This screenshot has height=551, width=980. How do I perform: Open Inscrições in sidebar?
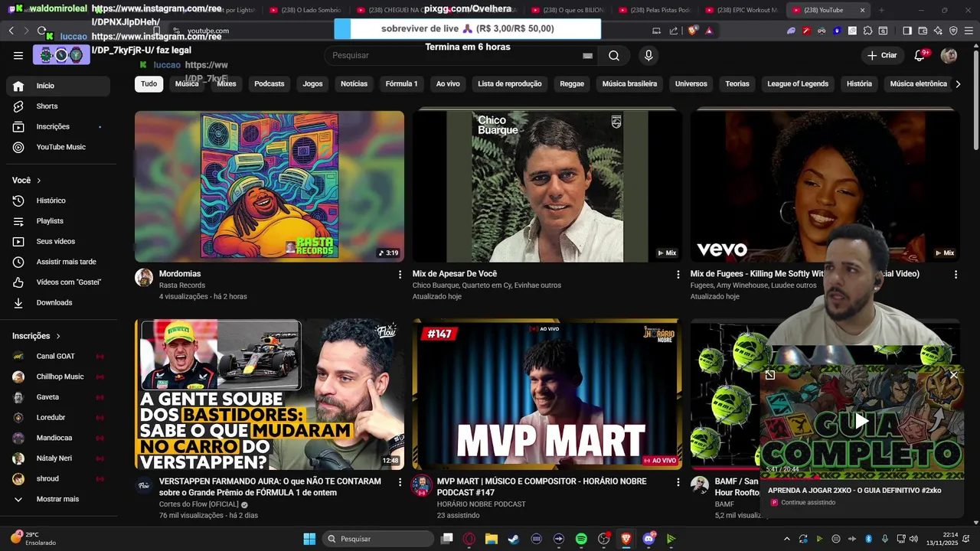point(58,126)
